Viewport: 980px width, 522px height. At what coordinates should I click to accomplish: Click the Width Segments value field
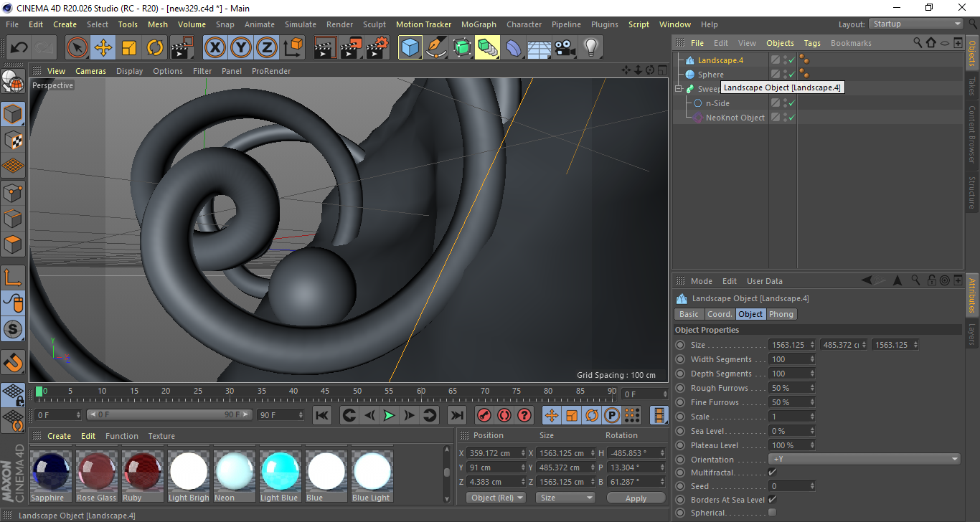pyautogui.click(x=792, y=359)
